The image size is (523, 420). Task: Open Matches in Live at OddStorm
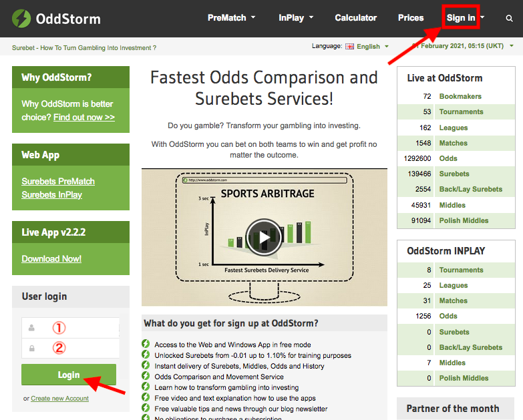point(453,143)
